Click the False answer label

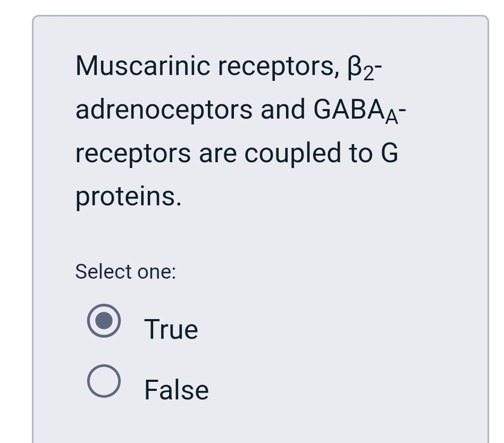click(x=175, y=389)
